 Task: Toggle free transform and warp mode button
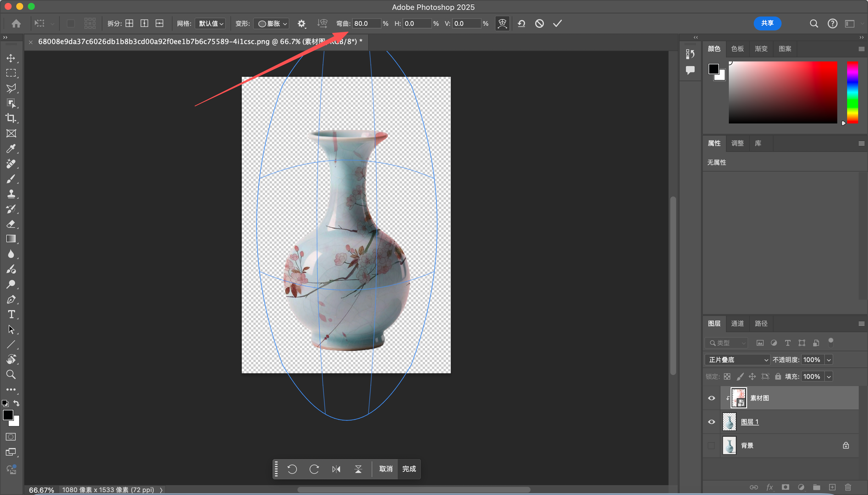[x=502, y=23]
